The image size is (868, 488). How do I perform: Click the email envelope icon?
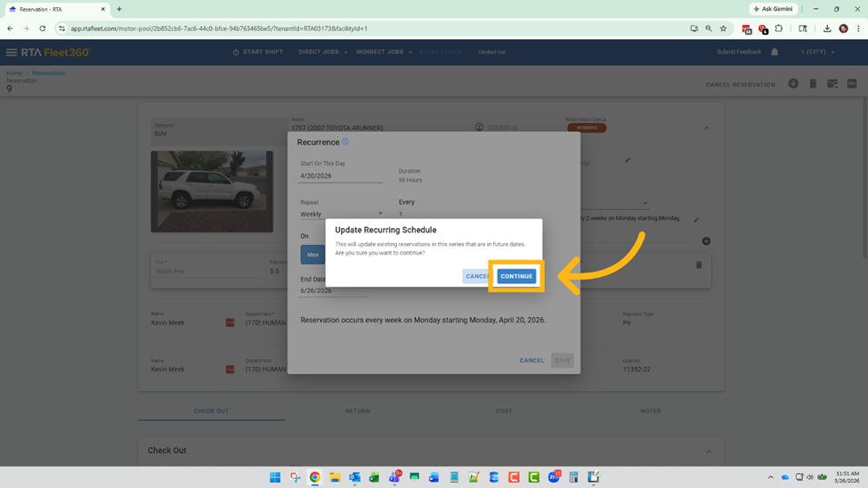coord(832,84)
